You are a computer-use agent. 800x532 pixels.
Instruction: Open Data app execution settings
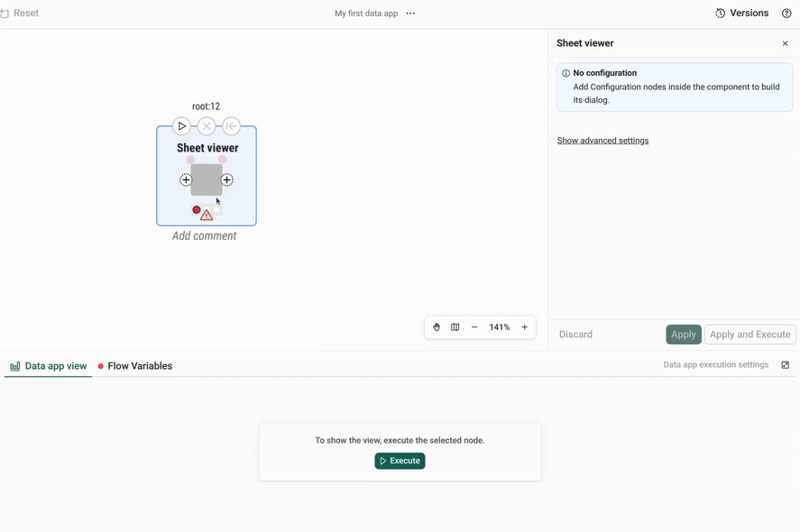[716, 364]
